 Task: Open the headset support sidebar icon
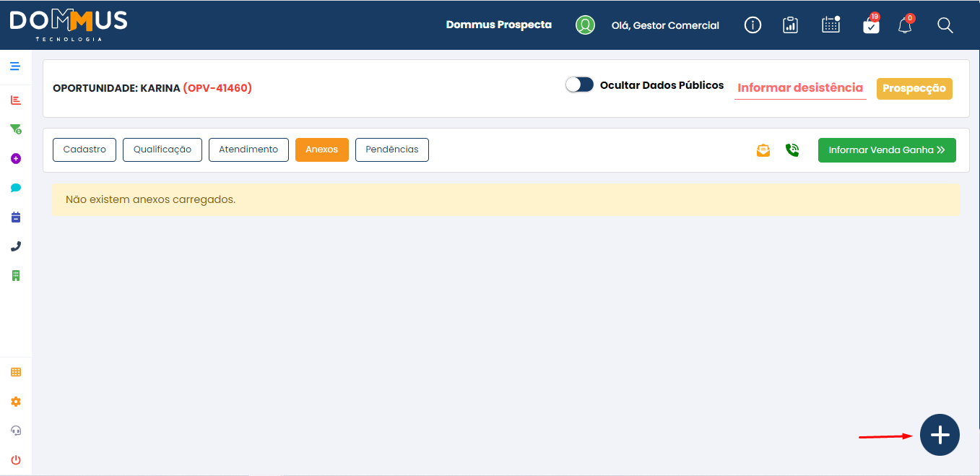click(16, 430)
